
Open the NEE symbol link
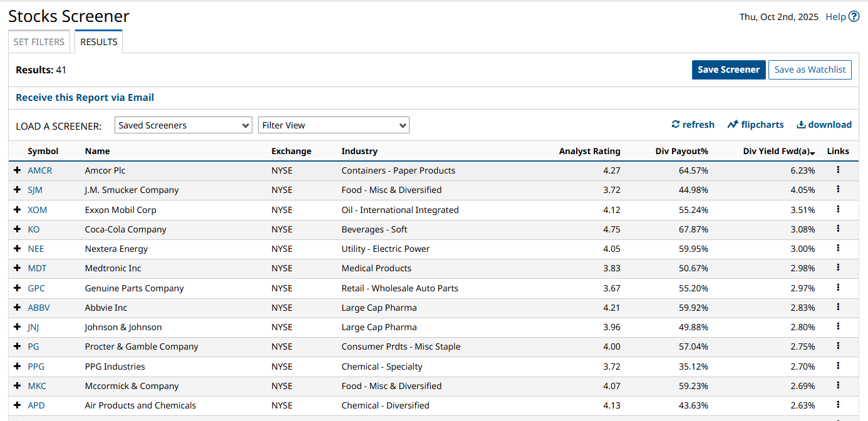[36, 249]
